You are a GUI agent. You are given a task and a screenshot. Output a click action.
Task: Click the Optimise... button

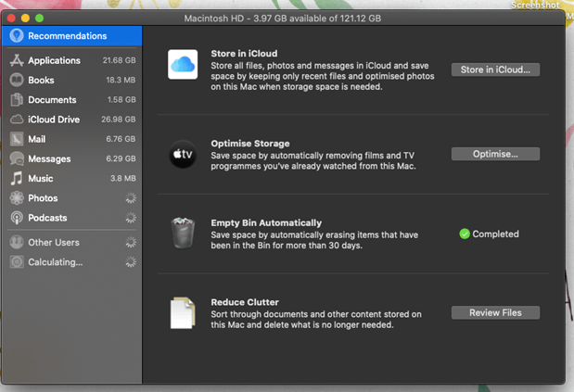coord(495,154)
